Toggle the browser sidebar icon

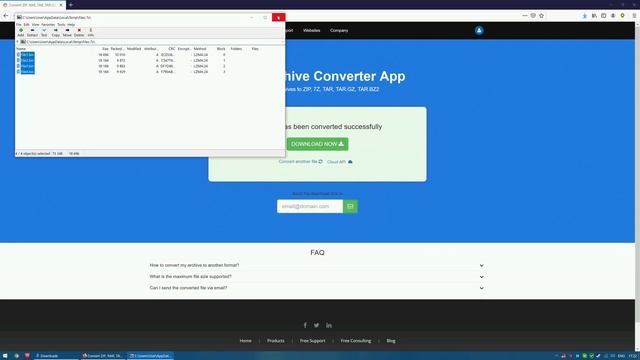(604, 16)
